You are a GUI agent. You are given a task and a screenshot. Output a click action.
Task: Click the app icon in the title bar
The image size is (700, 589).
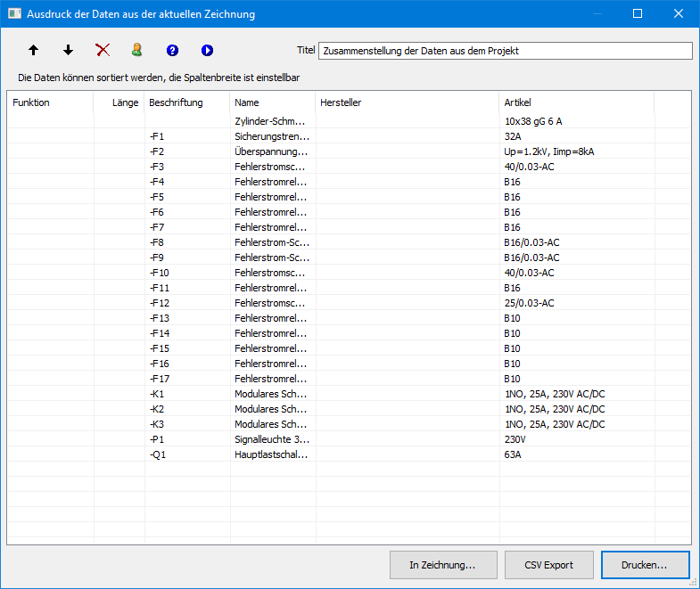click(x=13, y=14)
